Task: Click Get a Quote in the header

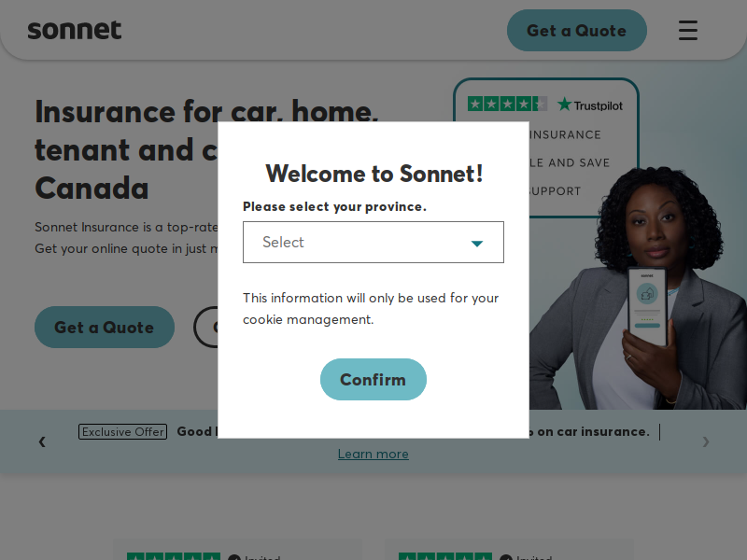Action: tap(576, 31)
